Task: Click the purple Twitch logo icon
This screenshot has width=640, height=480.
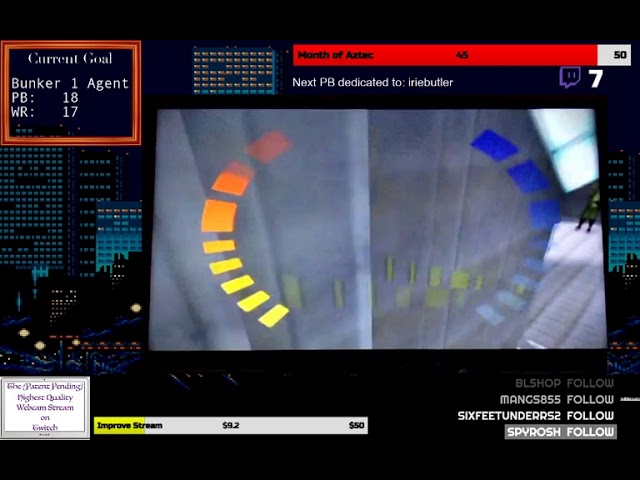Action: (570, 78)
